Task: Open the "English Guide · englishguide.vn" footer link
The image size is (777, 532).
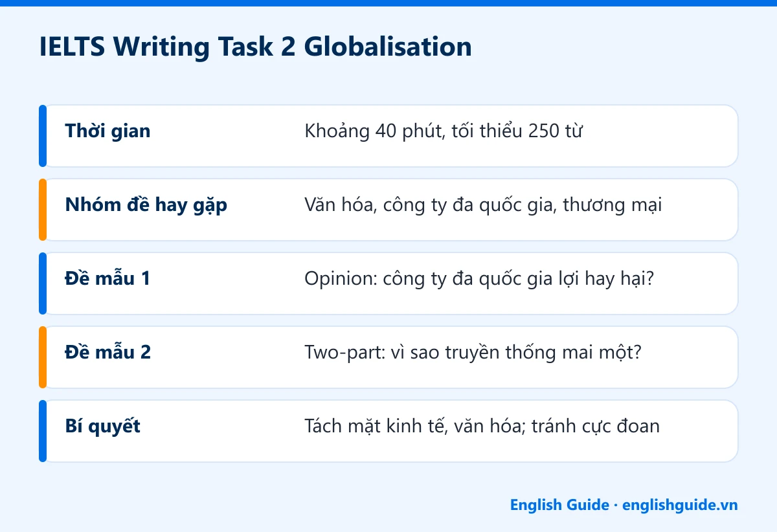Action: tap(624, 505)
